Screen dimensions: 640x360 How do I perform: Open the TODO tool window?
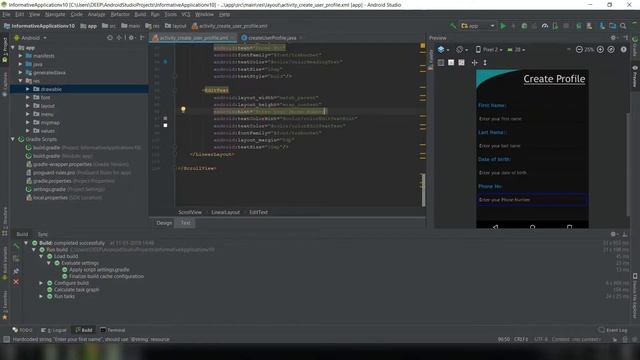click(22, 330)
